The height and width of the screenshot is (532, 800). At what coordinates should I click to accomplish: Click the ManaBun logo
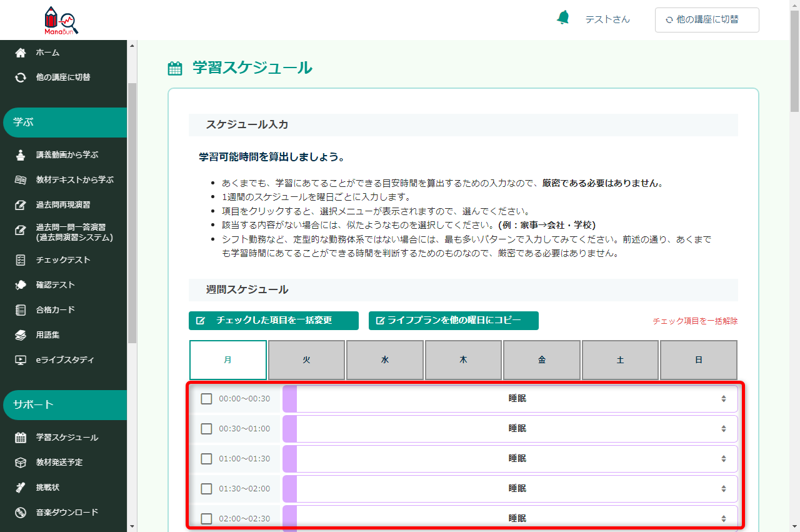(61, 21)
